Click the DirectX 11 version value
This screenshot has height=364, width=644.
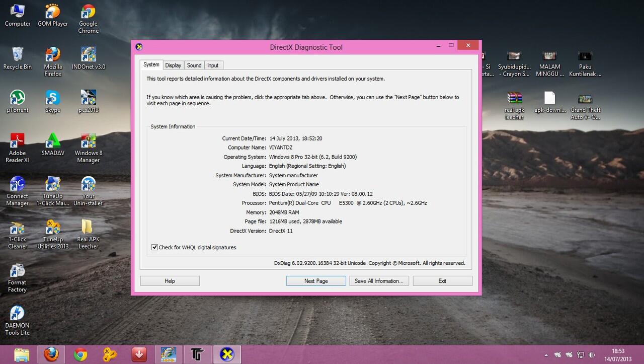click(281, 231)
